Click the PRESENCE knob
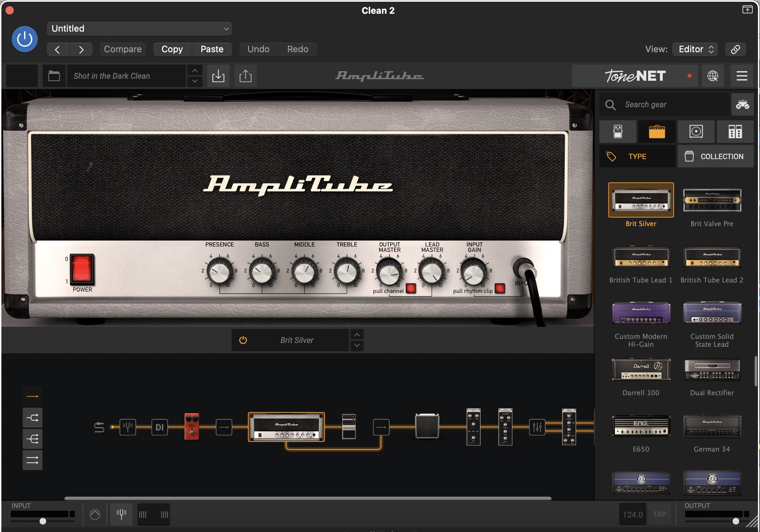Image resolution: width=760 pixels, height=532 pixels. 220,271
